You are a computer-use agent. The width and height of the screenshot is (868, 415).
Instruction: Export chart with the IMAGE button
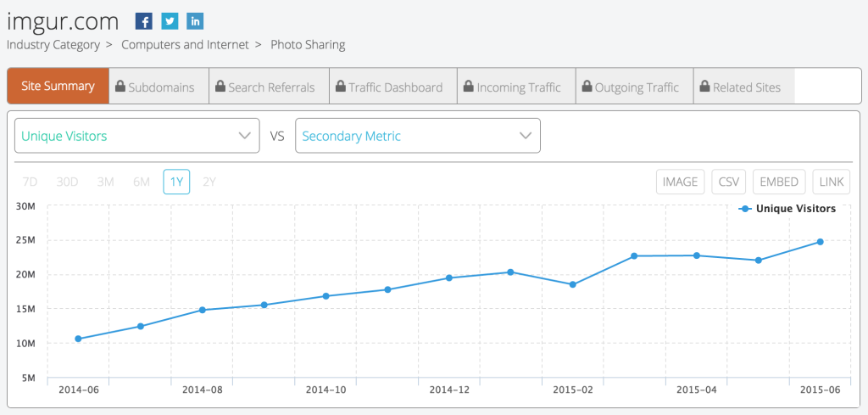click(681, 182)
